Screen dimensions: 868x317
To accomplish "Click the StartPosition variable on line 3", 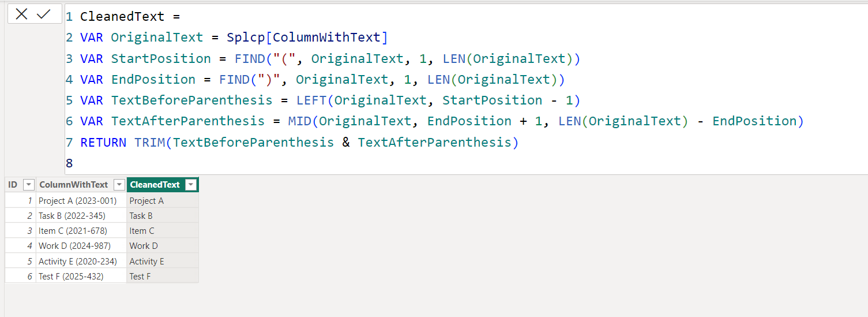I will tap(161, 58).
